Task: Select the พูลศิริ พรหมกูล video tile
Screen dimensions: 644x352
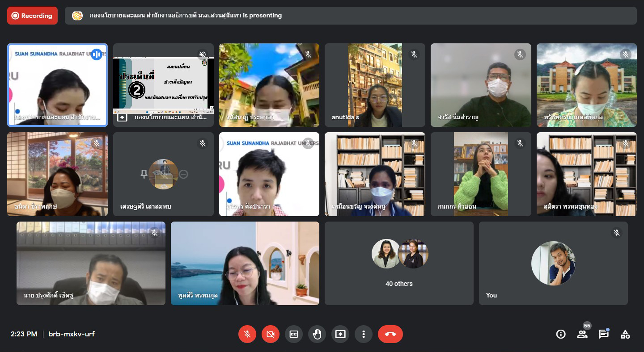Action: 245,264
